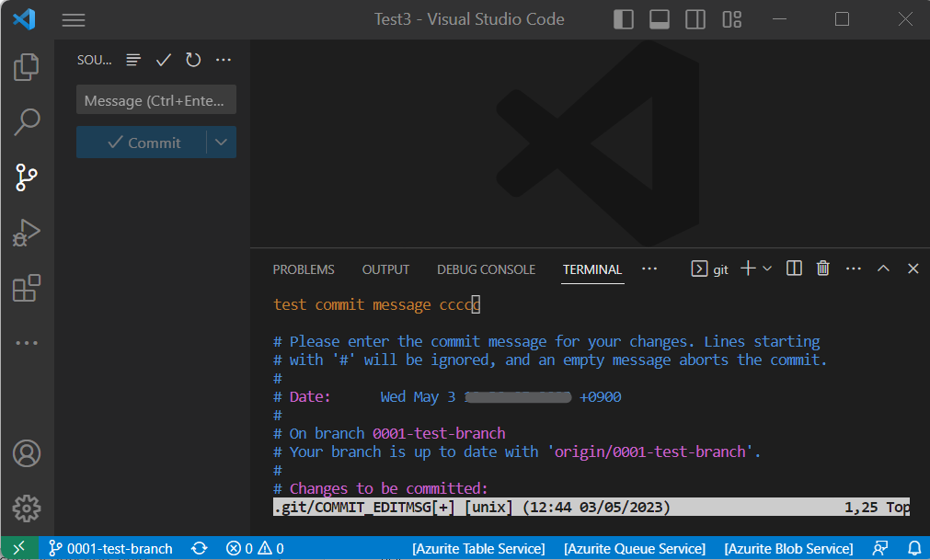Open the notifications bell
Screen dimensions: 930x560
(914, 549)
